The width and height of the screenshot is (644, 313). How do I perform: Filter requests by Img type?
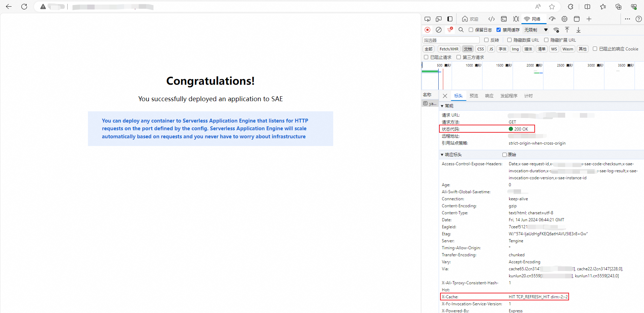tap(515, 49)
